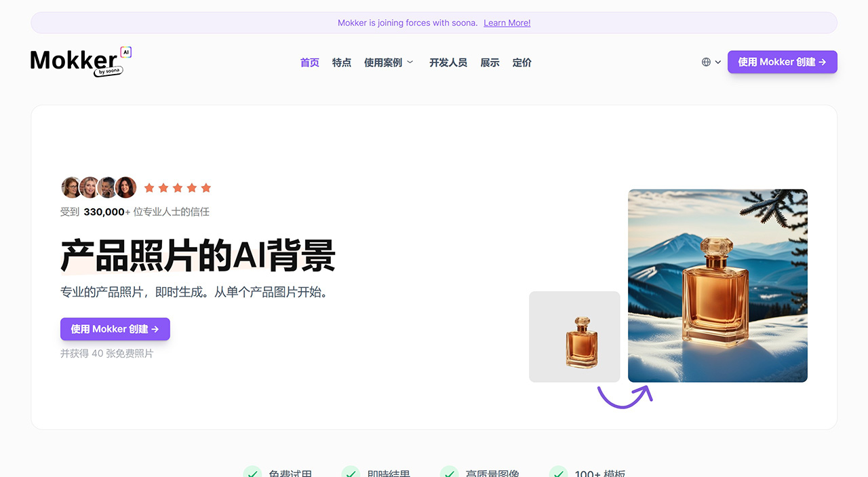Click the green checkmark beside 100+ 模板
The height and width of the screenshot is (477, 868).
point(558,472)
